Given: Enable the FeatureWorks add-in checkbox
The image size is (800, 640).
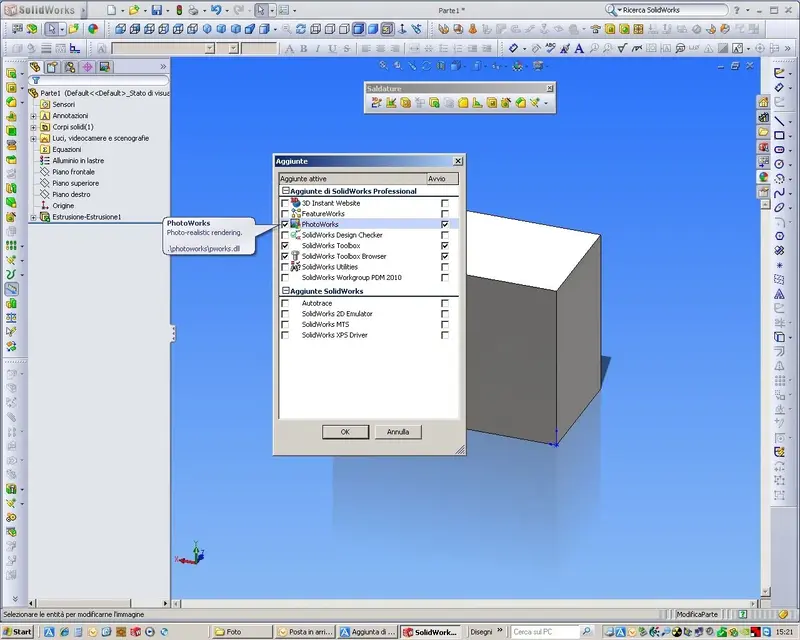Looking at the screenshot, I should pyautogui.click(x=285, y=213).
